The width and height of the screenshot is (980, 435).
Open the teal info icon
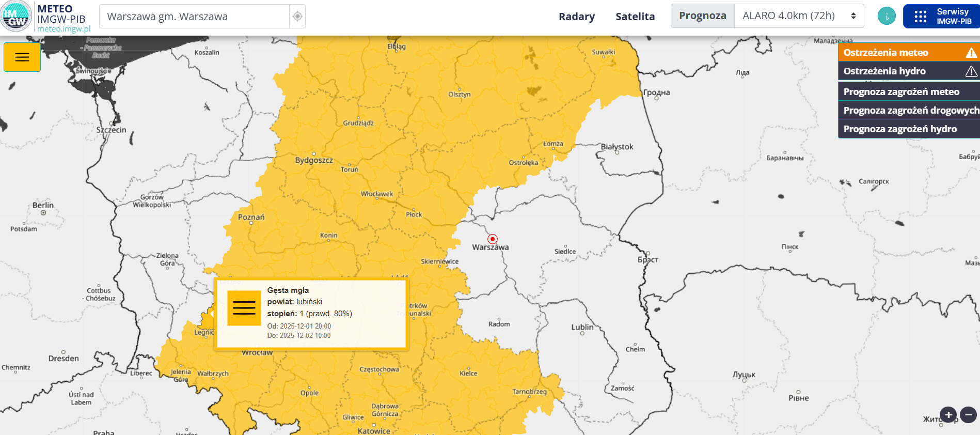click(887, 17)
